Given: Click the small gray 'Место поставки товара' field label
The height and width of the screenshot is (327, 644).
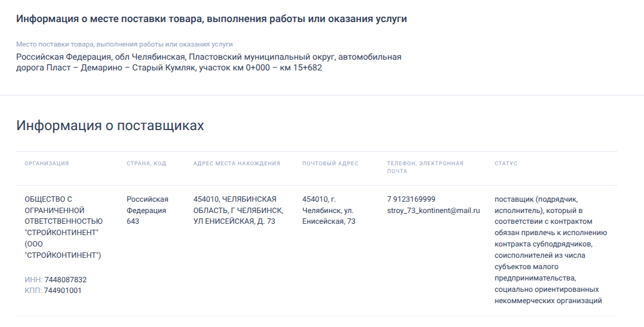Looking at the screenshot, I should coord(124,44).
